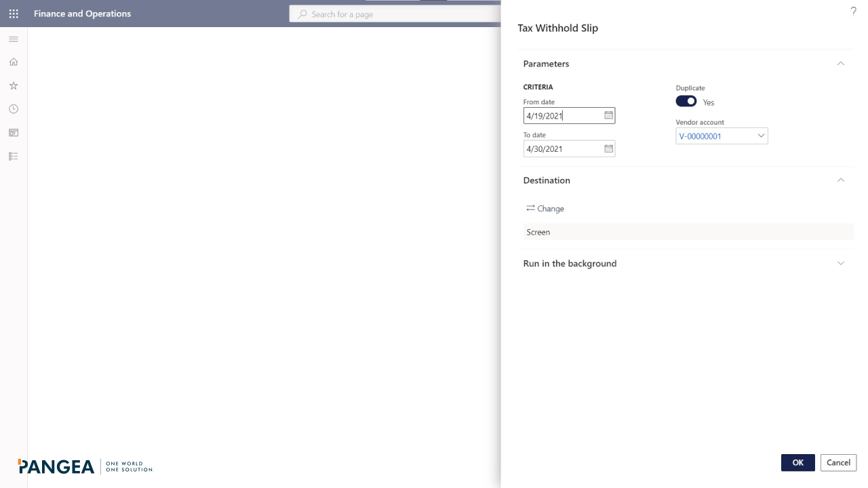
Task: Collapse the Destination section
Action: (841, 180)
